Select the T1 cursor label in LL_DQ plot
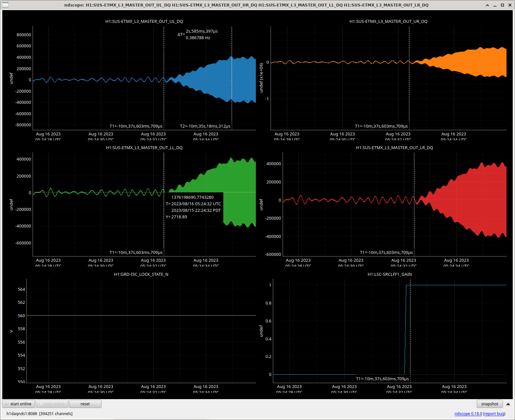 click(x=136, y=252)
